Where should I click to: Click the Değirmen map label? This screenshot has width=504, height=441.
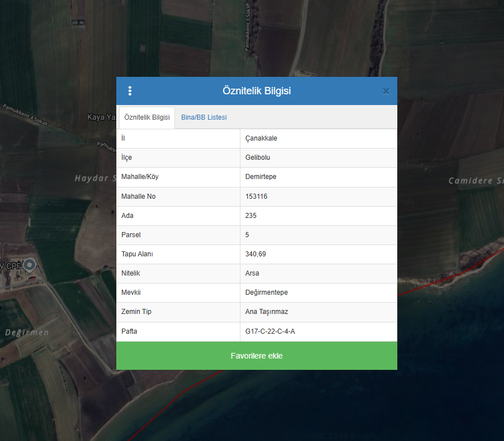point(27,333)
